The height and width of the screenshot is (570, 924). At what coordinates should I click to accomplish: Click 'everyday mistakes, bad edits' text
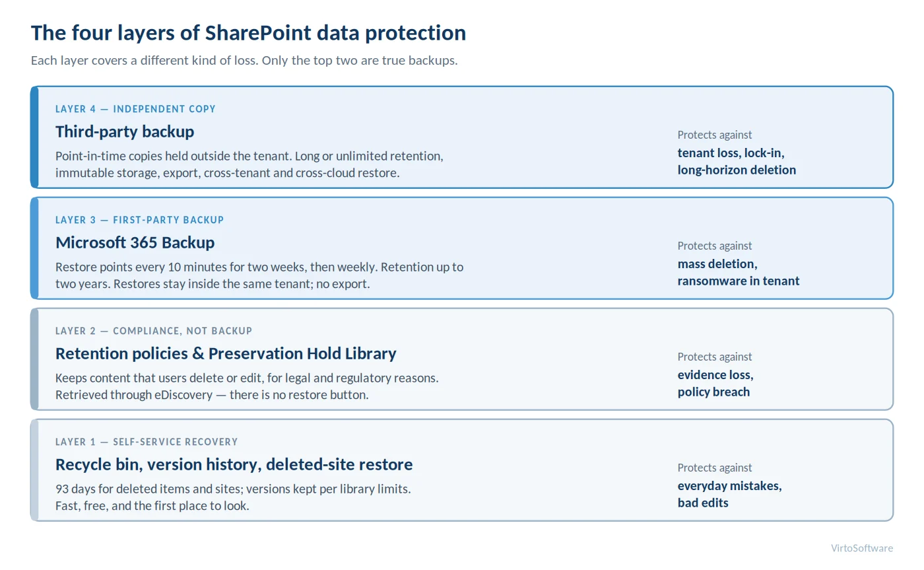[730, 494]
